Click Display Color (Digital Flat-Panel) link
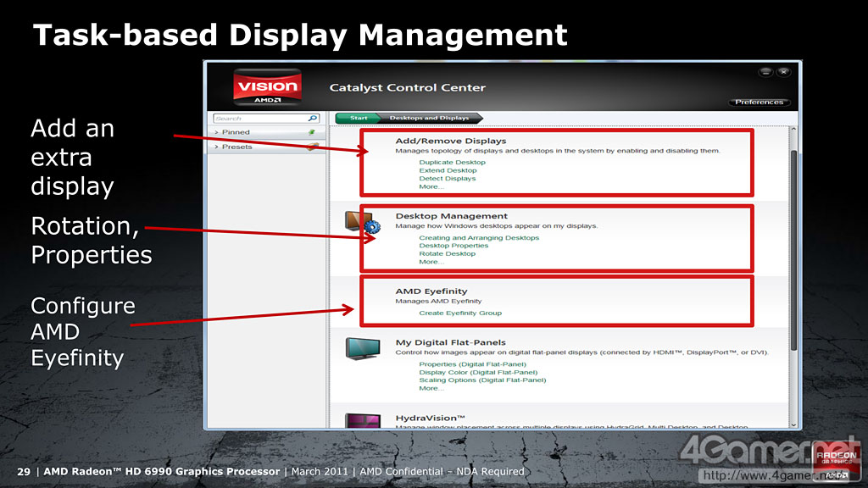The image size is (868, 488). click(x=478, y=373)
